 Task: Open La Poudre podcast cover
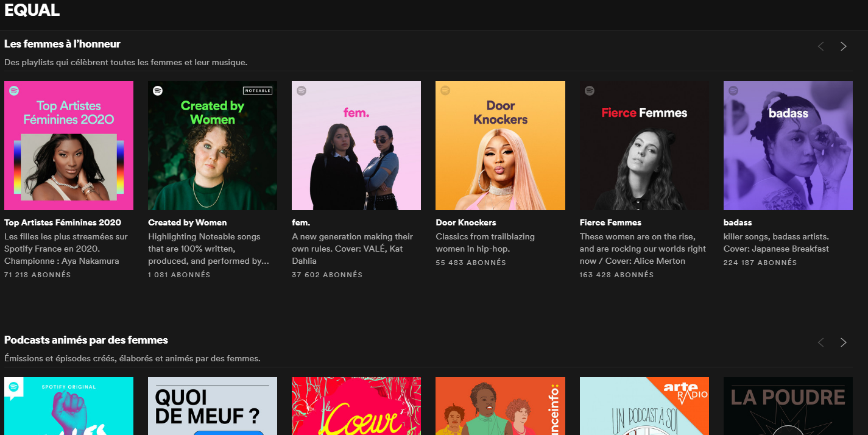click(788, 406)
